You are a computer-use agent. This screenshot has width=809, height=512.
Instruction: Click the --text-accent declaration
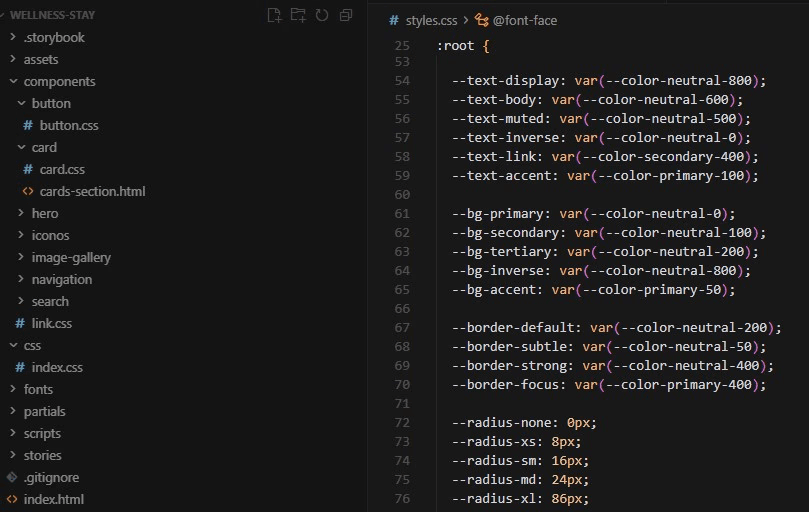pos(605,175)
